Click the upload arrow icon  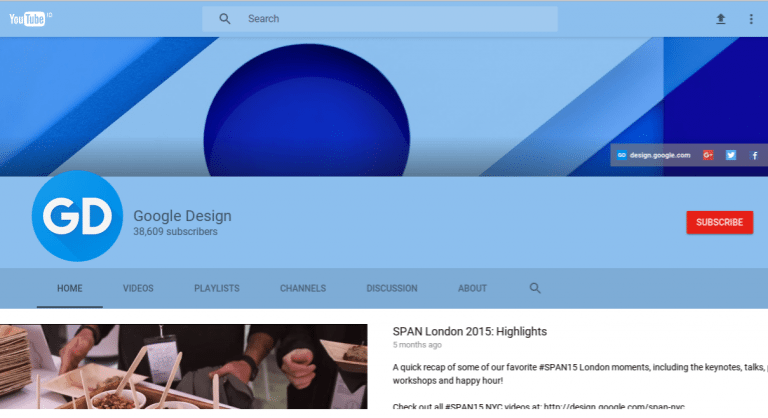point(720,19)
